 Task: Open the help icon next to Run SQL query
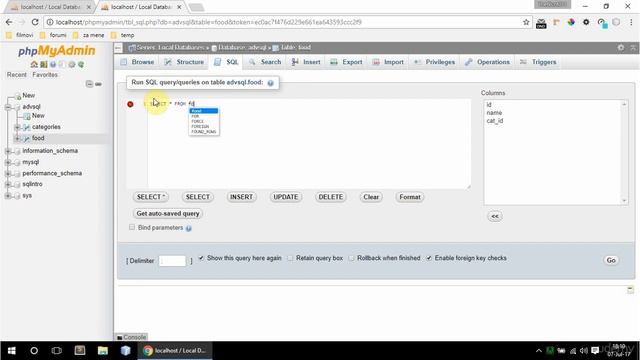tap(270, 83)
